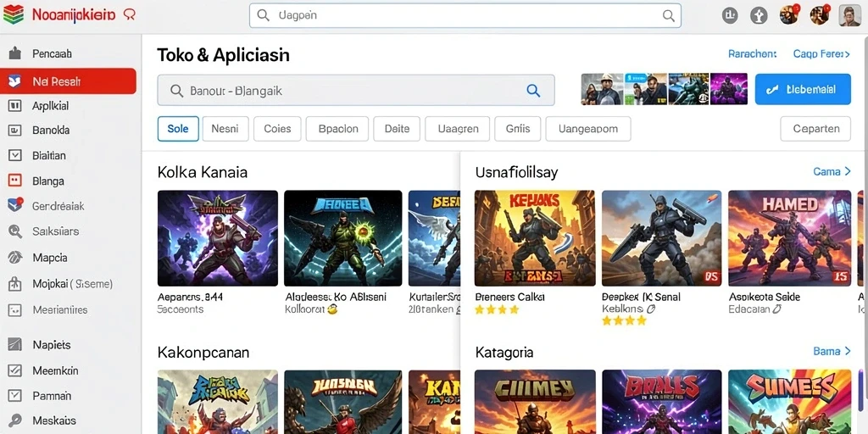This screenshot has width=868, height=434.
Task: Click the blue magnifier in store search
Action: [x=533, y=90]
